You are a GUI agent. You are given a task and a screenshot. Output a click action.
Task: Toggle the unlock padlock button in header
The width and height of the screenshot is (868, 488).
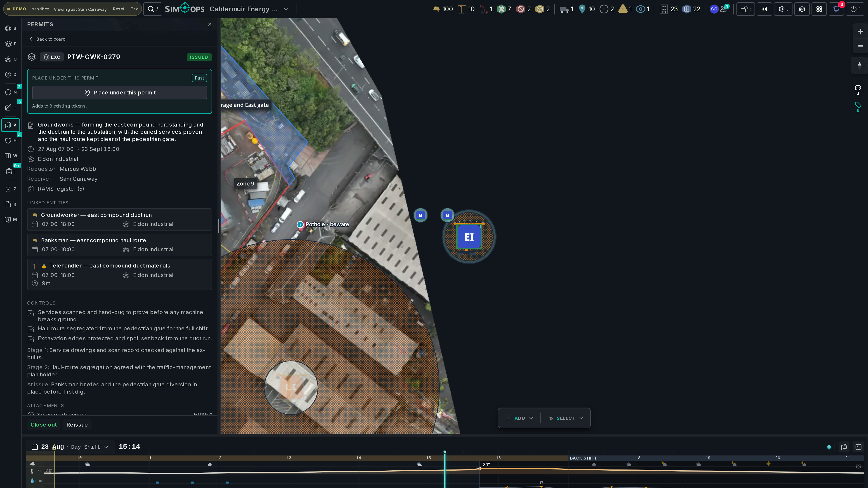point(745,9)
